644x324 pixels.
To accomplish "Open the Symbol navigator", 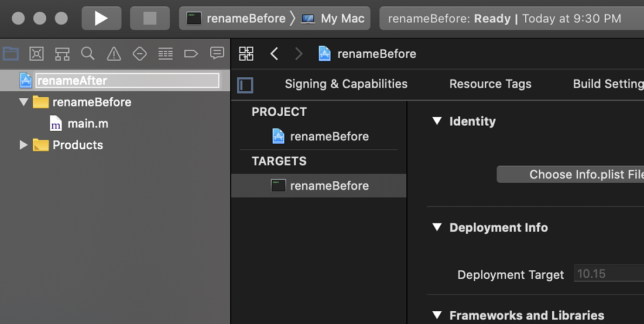I will pyautogui.click(x=63, y=54).
